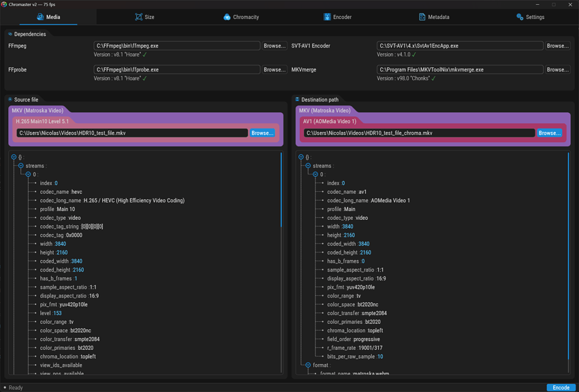
Task: Click the Destination path section icon
Action: (x=297, y=99)
